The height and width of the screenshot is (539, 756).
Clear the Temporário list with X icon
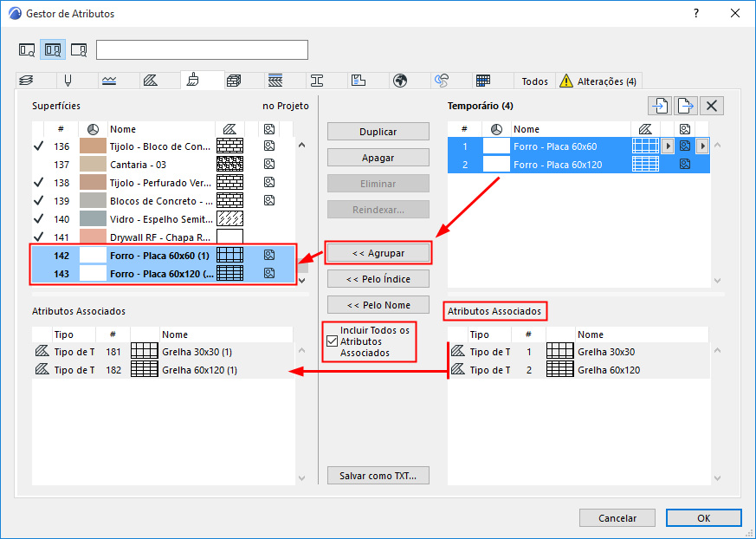(712, 106)
